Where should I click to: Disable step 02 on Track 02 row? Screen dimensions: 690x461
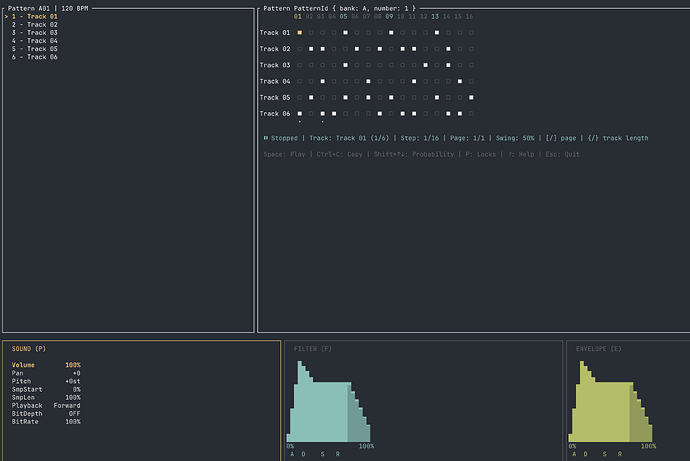click(311, 49)
